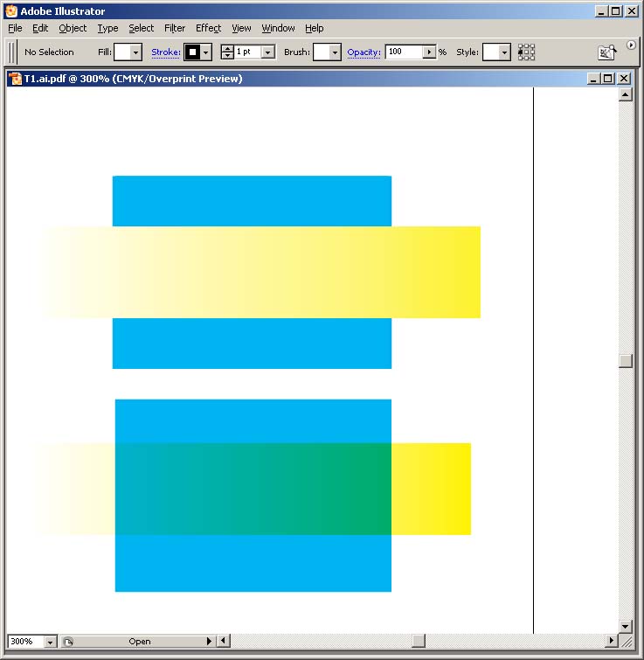Click the horizontal scrollbar right arrow
The height and width of the screenshot is (660, 644).
611,641
